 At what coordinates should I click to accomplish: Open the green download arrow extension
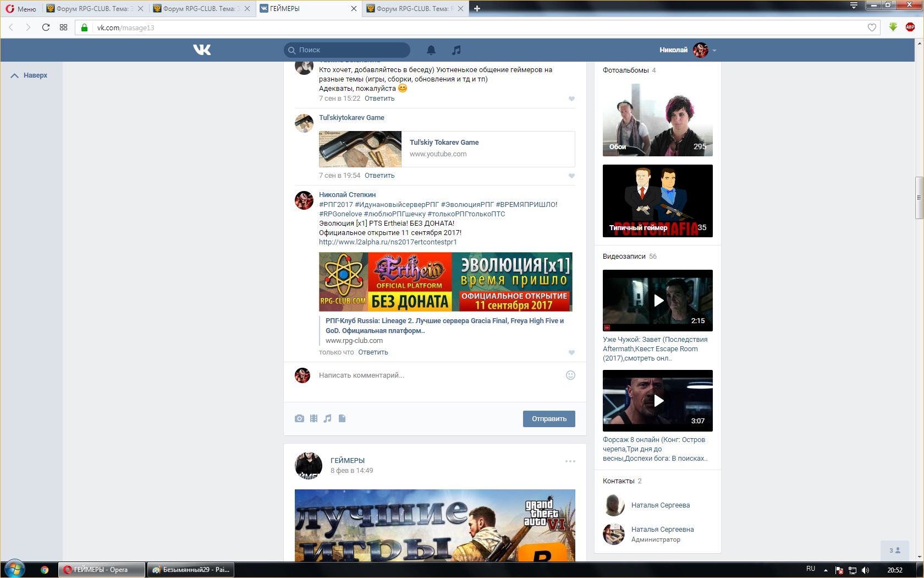tap(893, 27)
